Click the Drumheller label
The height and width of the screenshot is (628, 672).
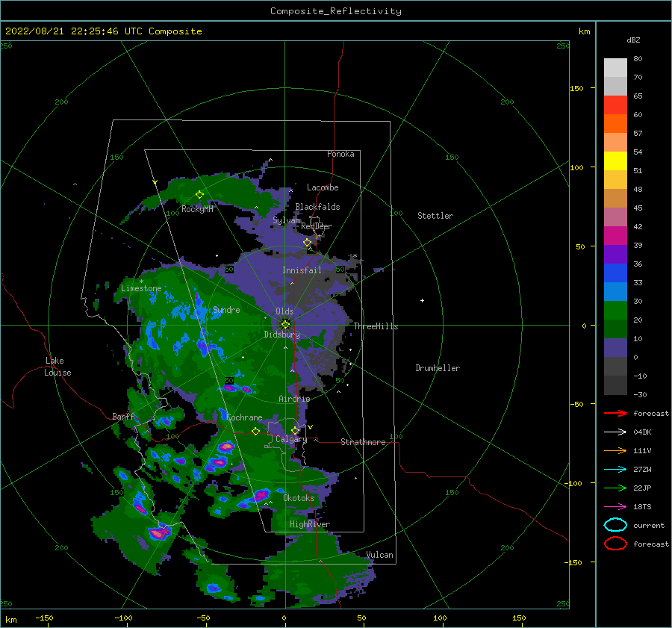(438, 368)
